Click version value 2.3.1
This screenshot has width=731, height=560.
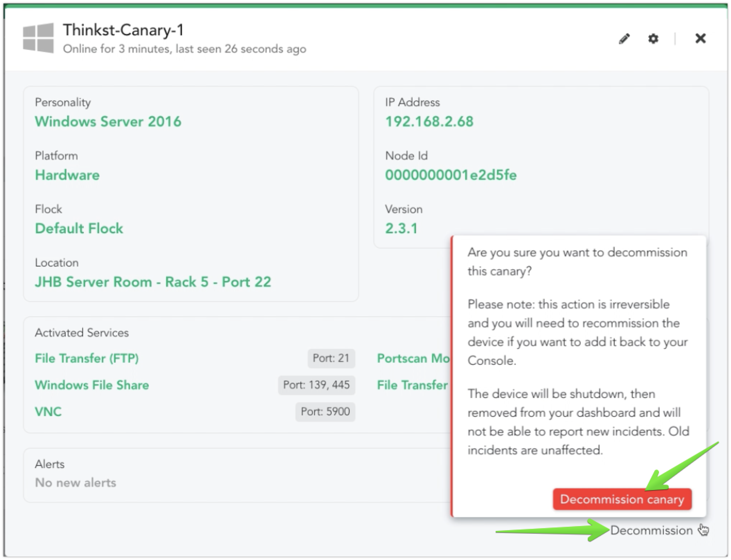401,228
